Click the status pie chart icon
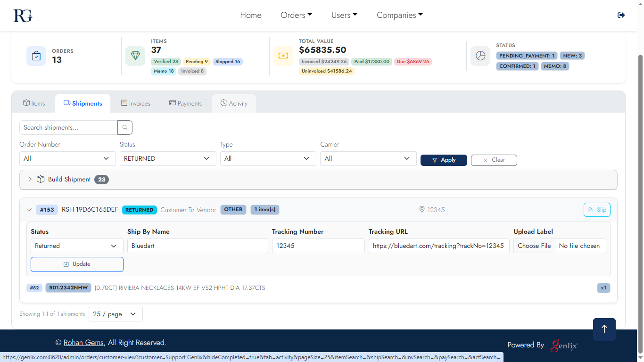 pos(480,56)
